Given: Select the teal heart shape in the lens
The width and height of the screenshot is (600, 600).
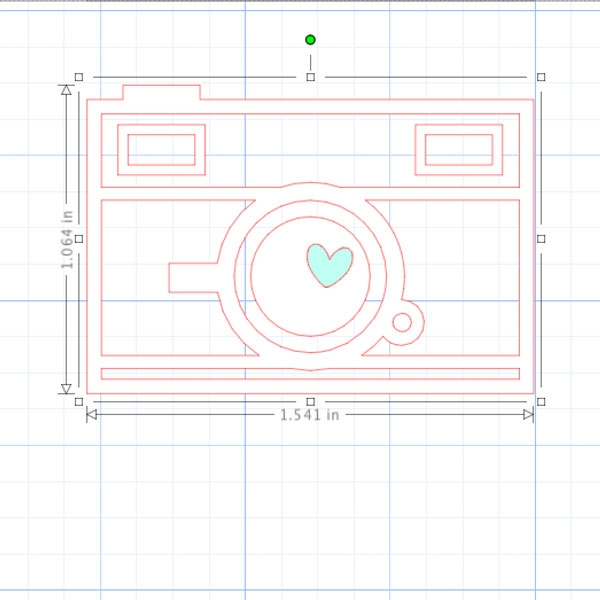Looking at the screenshot, I should (329, 266).
